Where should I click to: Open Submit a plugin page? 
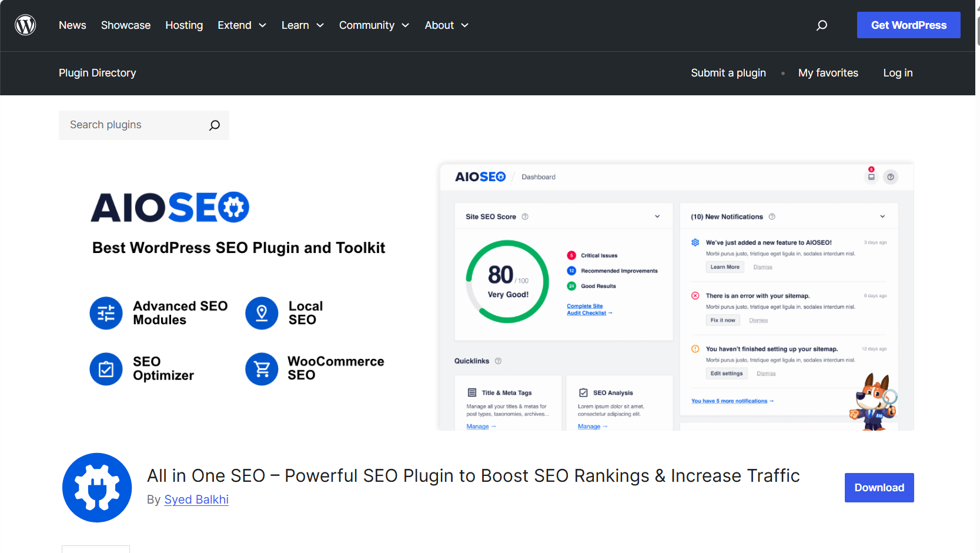point(728,73)
